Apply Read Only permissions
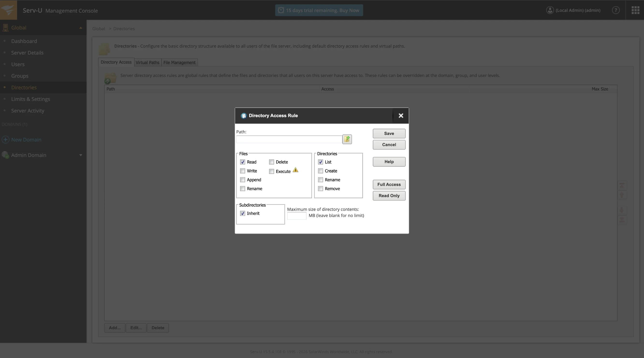 pos(389,196)
